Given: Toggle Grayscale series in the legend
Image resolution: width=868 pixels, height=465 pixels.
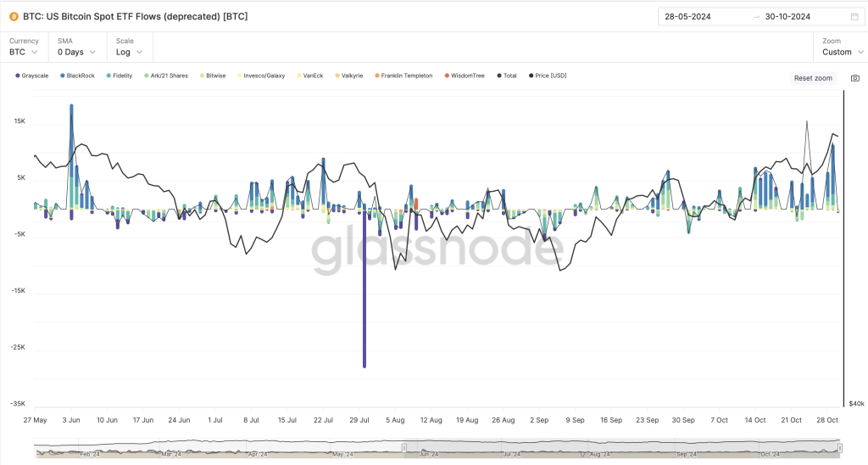Looking at the screenshot, I should [32, 76].
